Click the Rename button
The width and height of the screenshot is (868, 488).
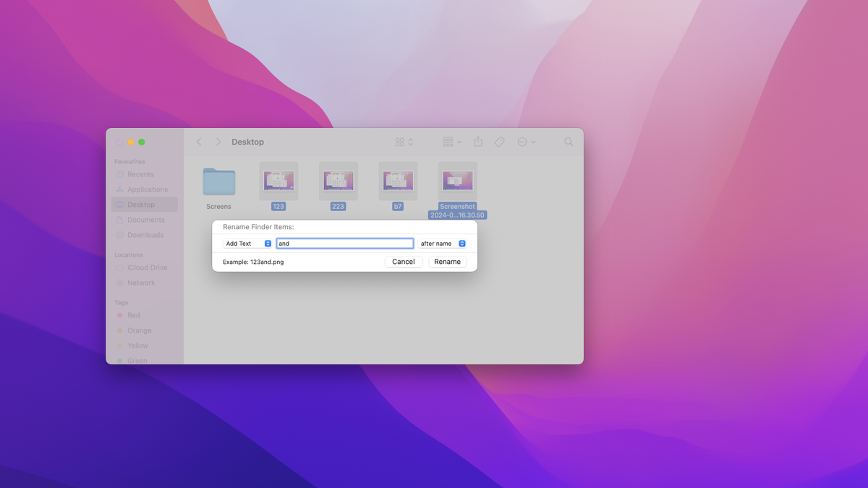447,261
